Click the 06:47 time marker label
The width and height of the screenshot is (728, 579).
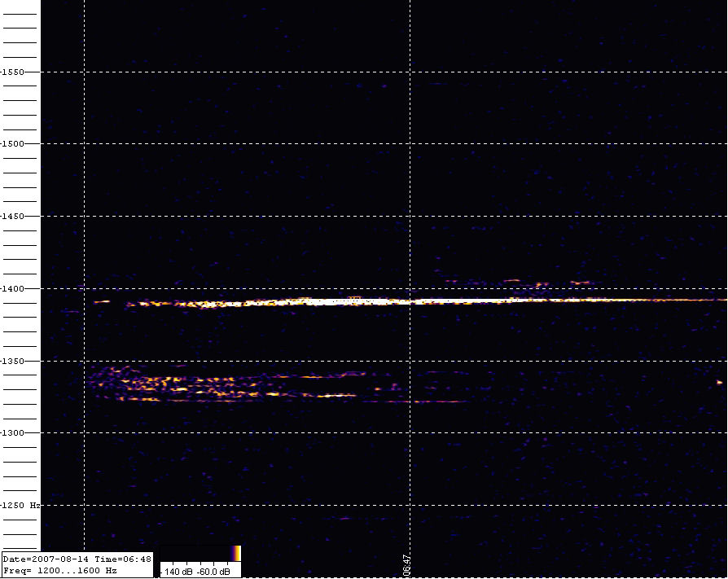click(406, 564)
